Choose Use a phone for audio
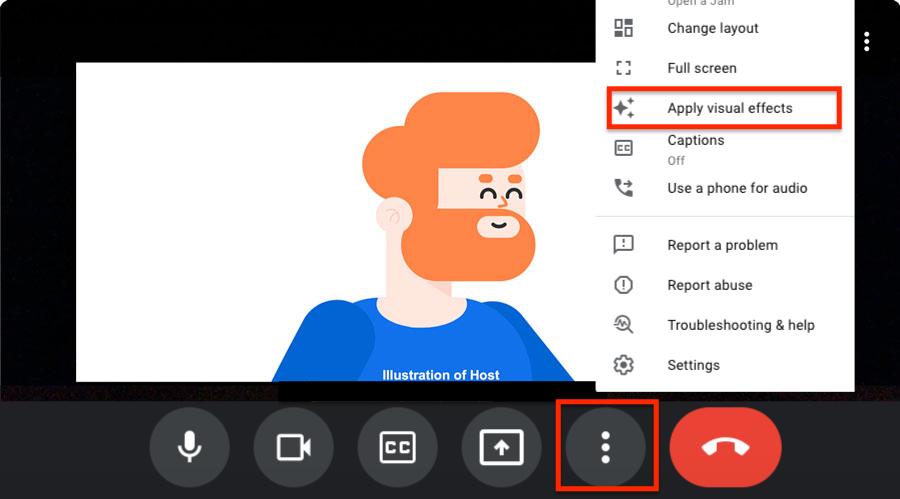 tap(725, 188)
